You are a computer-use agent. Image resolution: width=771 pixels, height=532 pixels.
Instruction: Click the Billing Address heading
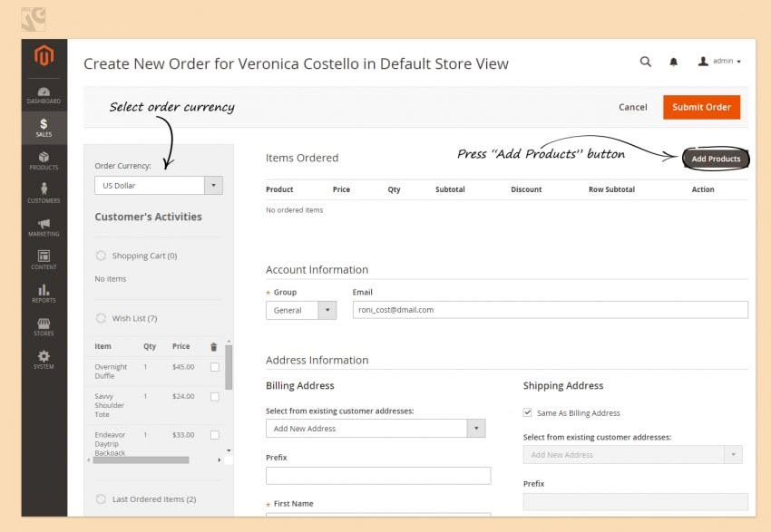pyautogui.click(x=300, y=385)
